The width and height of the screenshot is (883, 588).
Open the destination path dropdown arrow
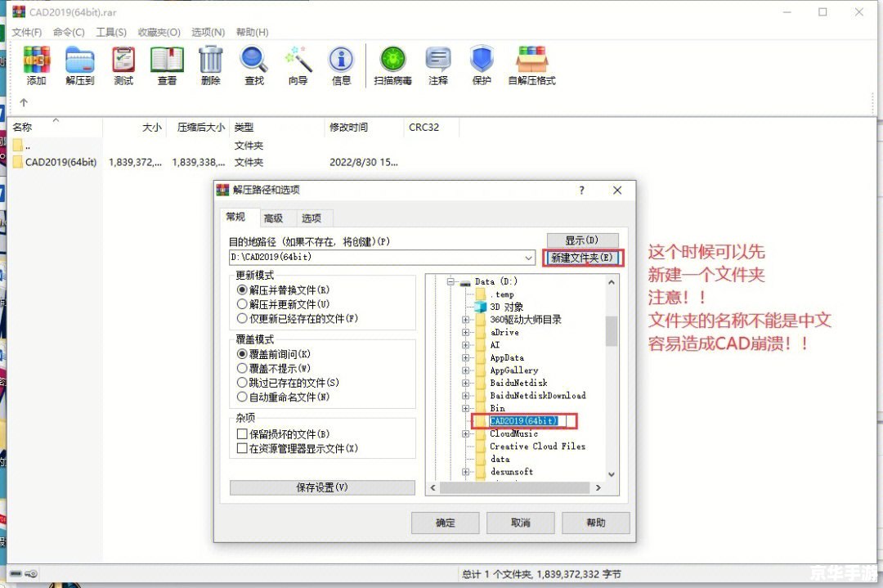pyautogui.click(x=528, y=258)
